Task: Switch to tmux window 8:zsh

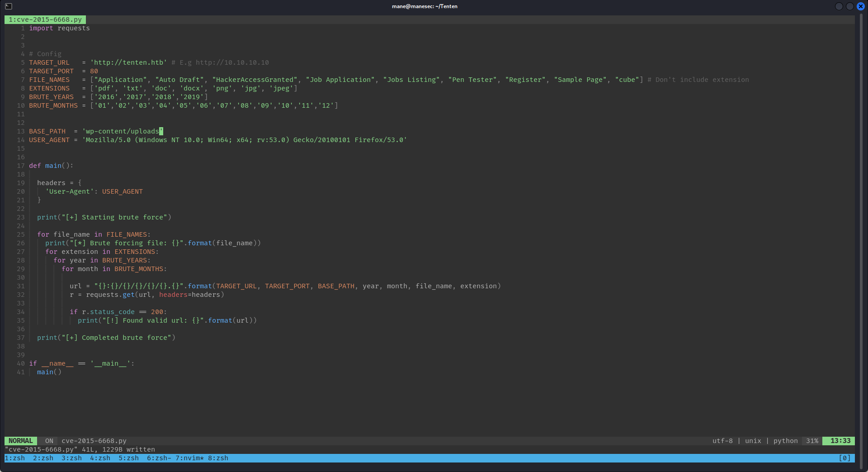Action: tap(218, 458)
